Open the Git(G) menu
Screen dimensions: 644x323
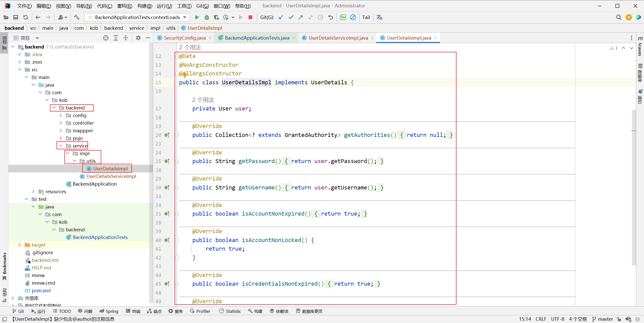tap(202, 6)
